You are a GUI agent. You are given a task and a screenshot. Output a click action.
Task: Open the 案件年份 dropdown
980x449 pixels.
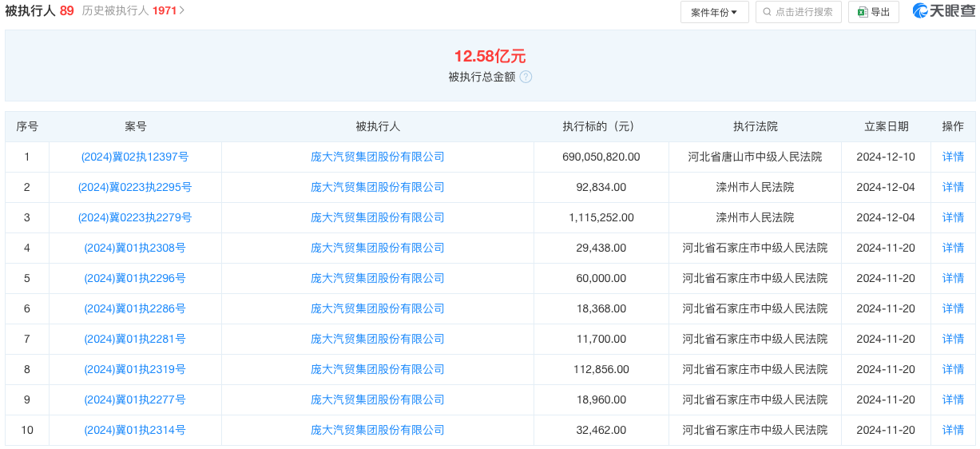click(x=714, y=12)
